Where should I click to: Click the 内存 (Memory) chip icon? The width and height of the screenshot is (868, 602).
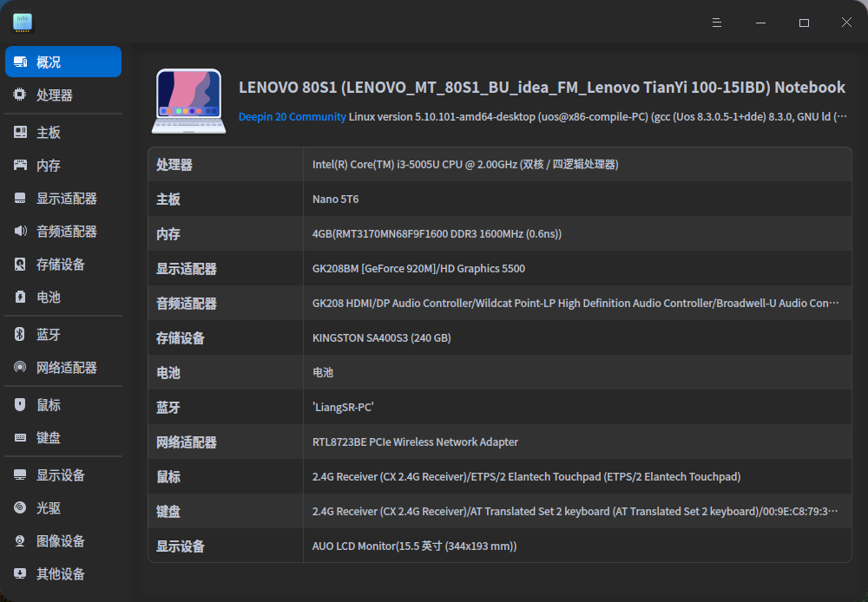coord(19,163)
